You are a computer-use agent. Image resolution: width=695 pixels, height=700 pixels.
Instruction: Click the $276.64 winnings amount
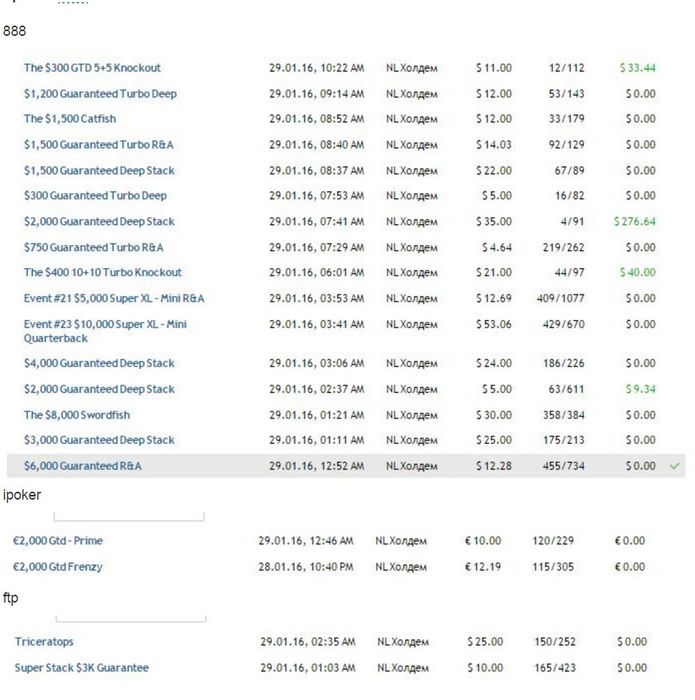tap(636, 222)
